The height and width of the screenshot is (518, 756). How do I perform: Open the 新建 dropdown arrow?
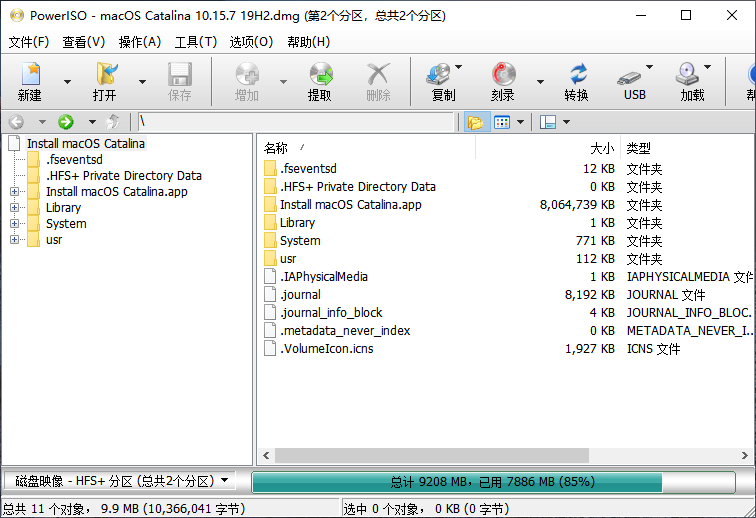pyautogui.click(x=68, y=82)
